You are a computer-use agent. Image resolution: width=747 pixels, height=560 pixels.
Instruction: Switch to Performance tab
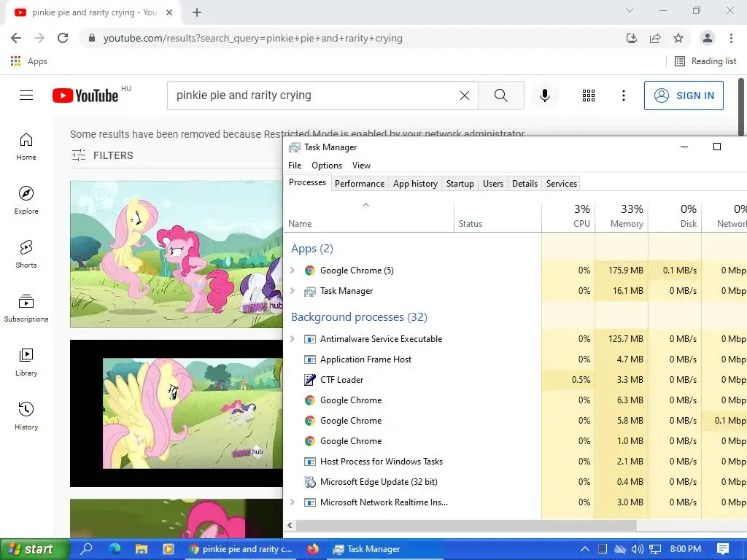tap(360, 183)
